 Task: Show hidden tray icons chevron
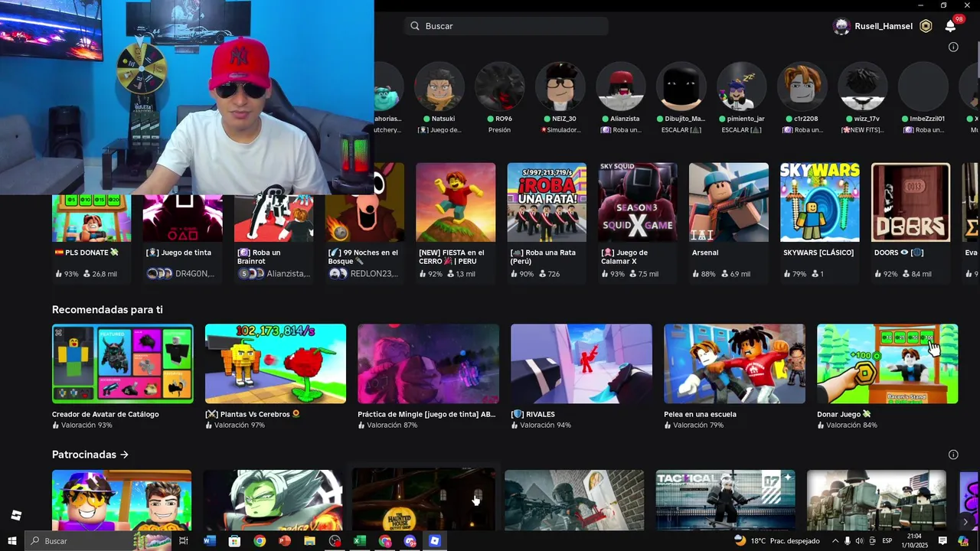[x=835, y=541]
